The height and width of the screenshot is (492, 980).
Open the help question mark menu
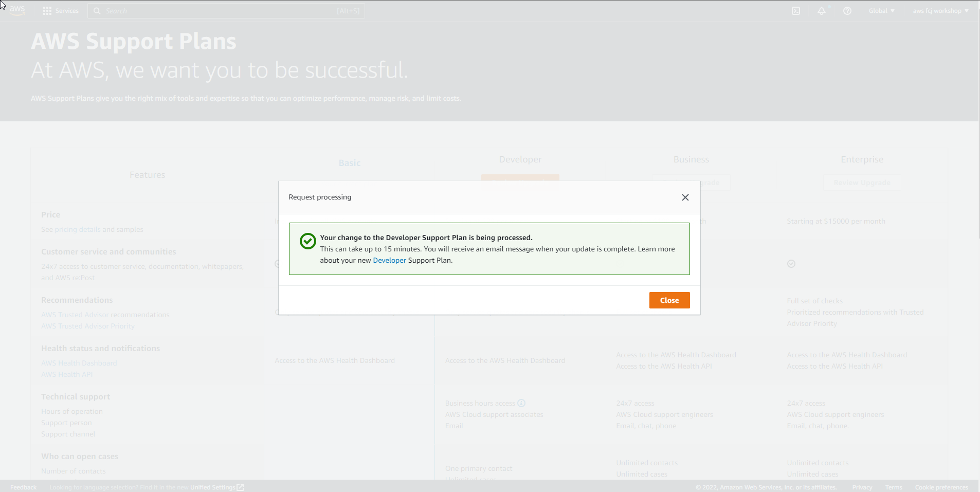[847, 11]
